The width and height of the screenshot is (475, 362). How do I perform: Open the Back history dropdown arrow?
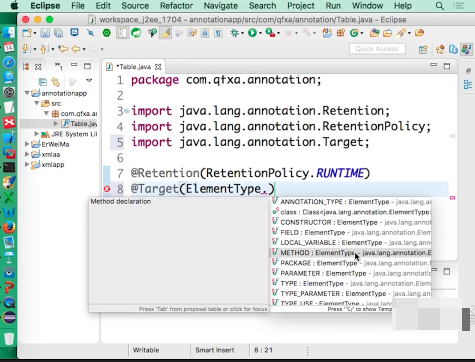coord(84,49)
